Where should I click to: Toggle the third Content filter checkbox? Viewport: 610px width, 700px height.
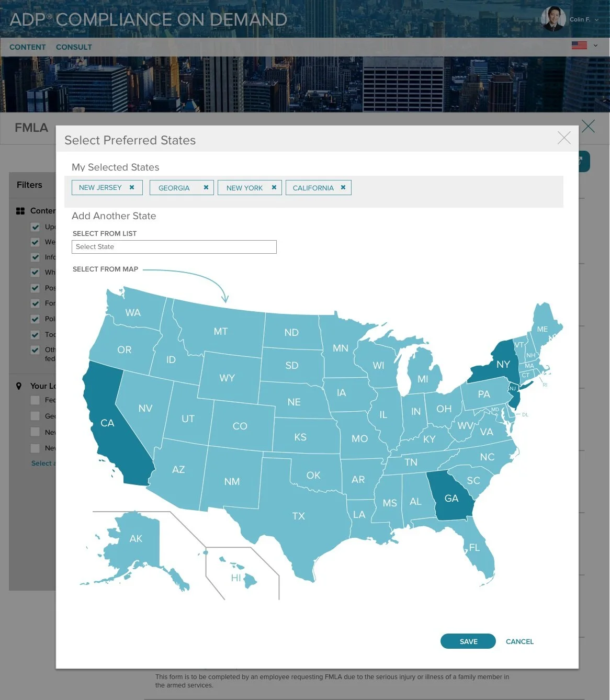(35, 257)
